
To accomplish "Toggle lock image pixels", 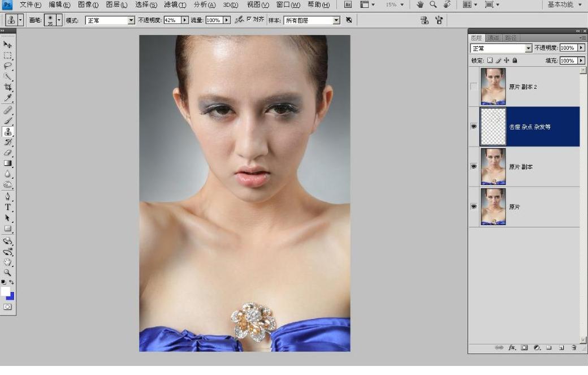I will coord(498,61).
